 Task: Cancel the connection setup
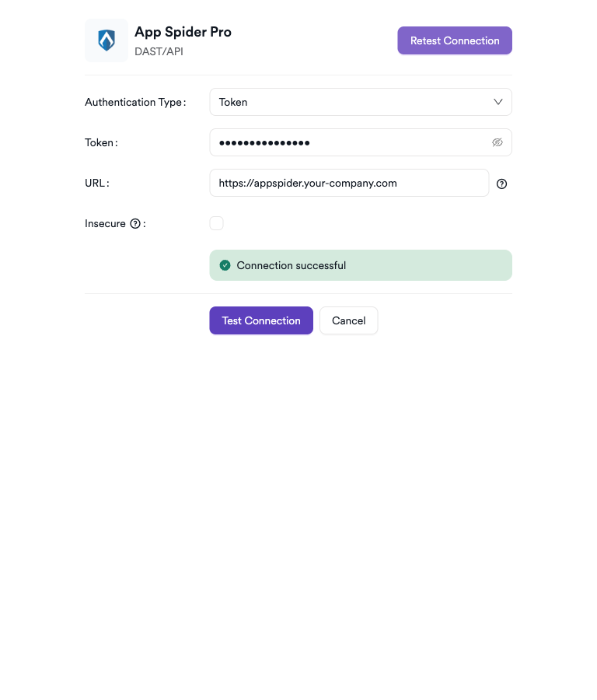pyautogui.click(x=348, y=320)
